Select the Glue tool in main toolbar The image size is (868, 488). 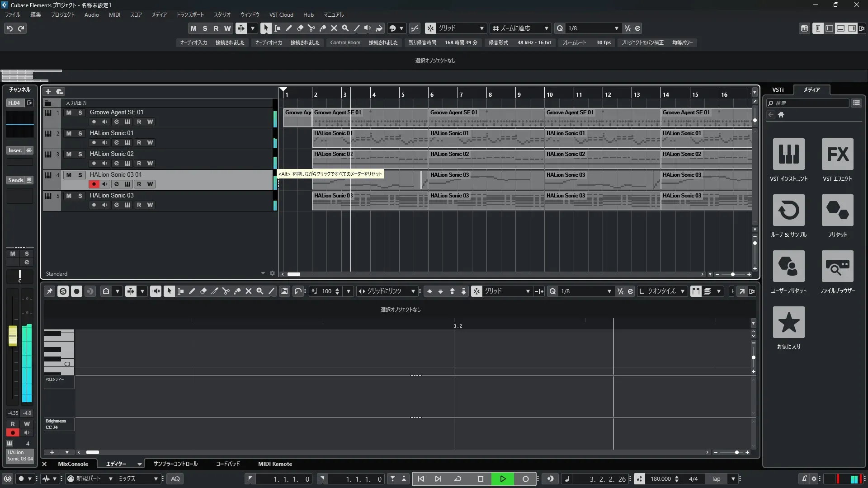tap(322, 28)
